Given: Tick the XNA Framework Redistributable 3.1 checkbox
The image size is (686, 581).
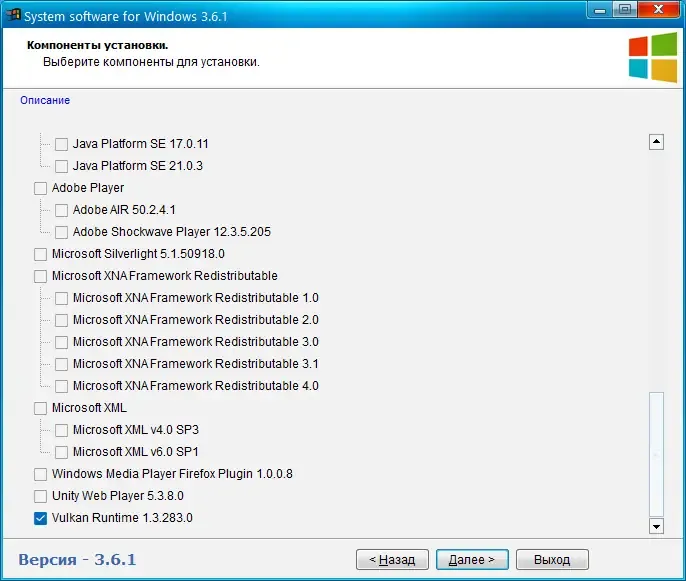Looking at the screenshot, I should (61, 364).
